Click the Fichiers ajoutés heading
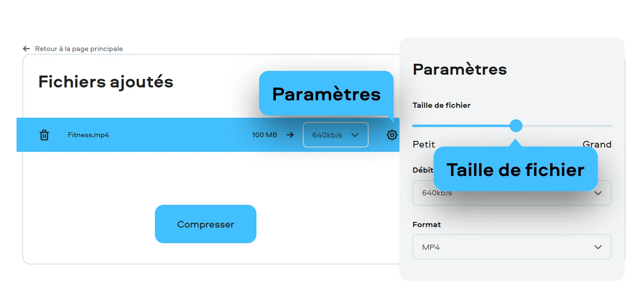The image size is (644, 297). pyautogui.click(x=106, y=82)
